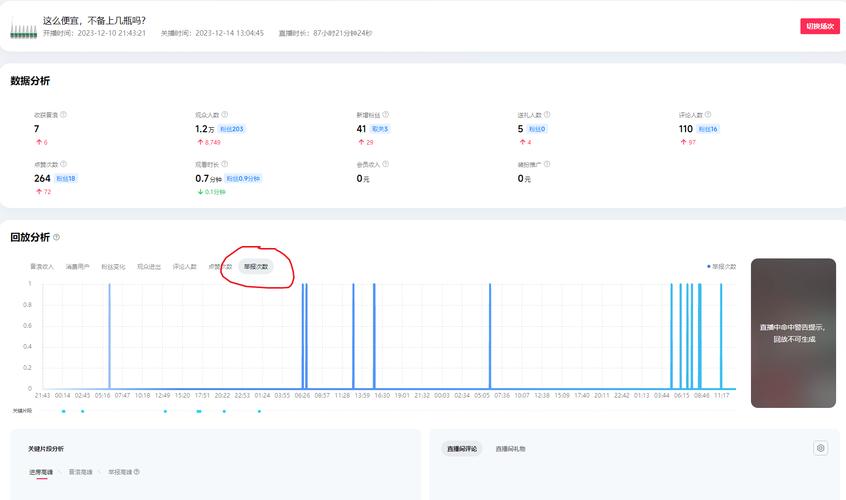Click the report spike between 05:05 and 07:36
This screenshot has height=500, width=846.
click(490, 335)
